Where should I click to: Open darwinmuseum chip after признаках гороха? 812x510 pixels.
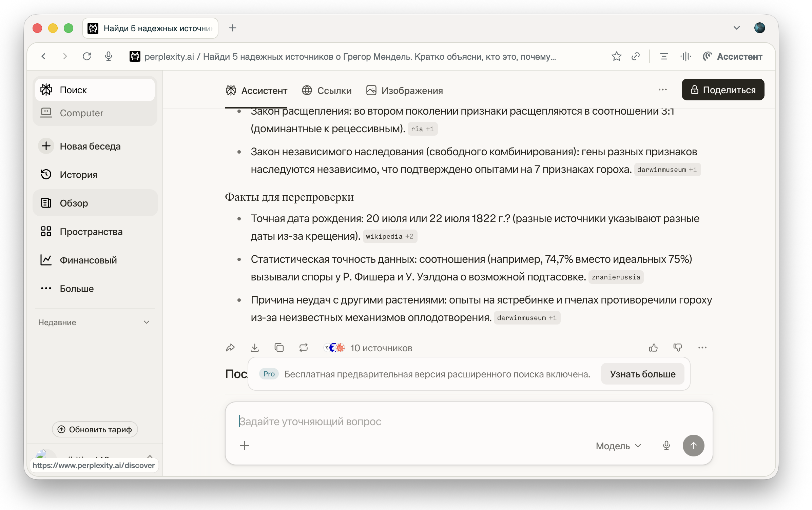(x=667, y=170)
